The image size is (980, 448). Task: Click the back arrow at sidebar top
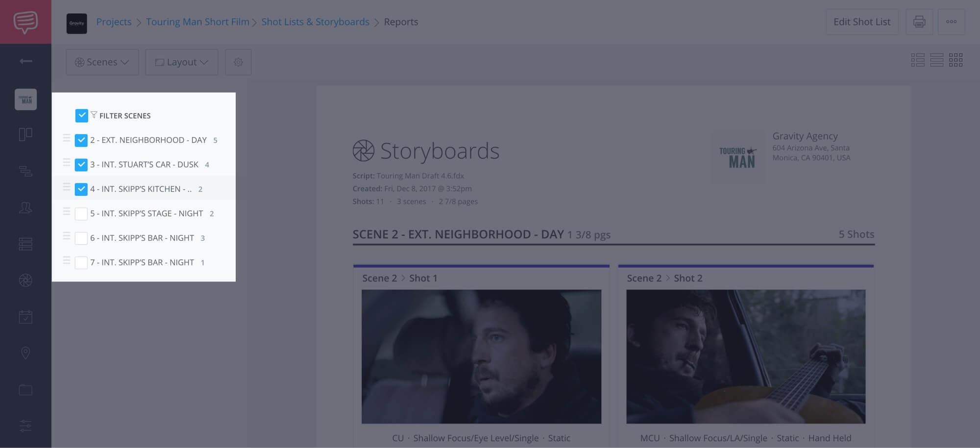pyautogui.click(x=25, y=61)
